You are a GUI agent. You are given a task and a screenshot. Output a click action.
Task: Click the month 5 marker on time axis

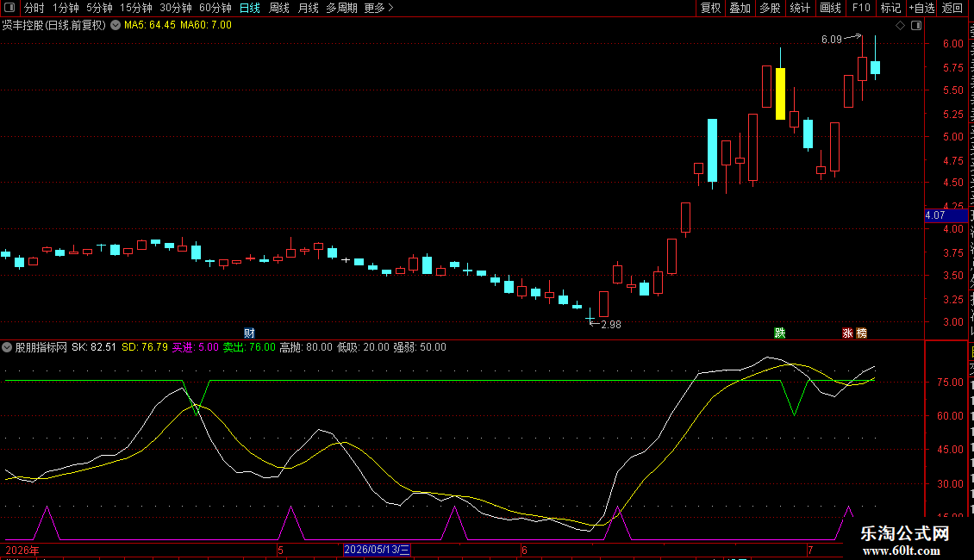click(x=280, y=550)
